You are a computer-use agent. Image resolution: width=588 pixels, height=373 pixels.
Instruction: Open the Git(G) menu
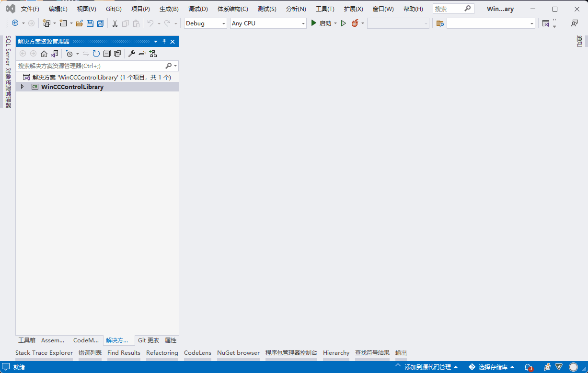[x=114, y=9]
